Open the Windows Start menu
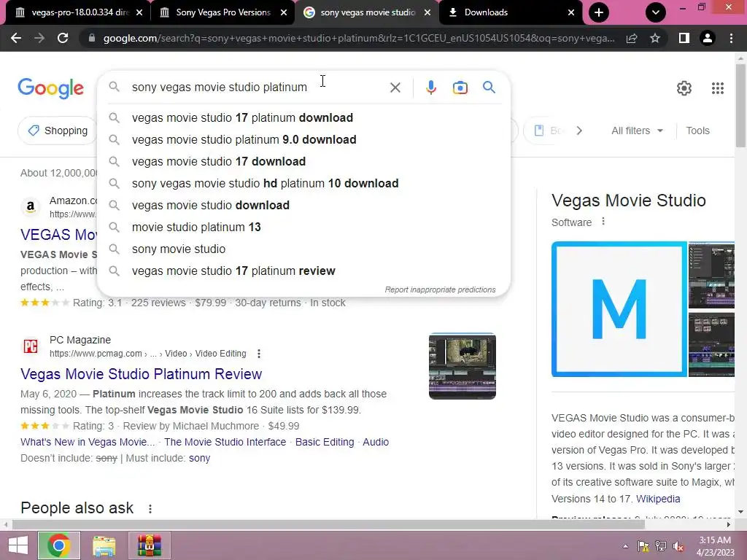This screenshot has height=560, width=747. coord(18,545)
